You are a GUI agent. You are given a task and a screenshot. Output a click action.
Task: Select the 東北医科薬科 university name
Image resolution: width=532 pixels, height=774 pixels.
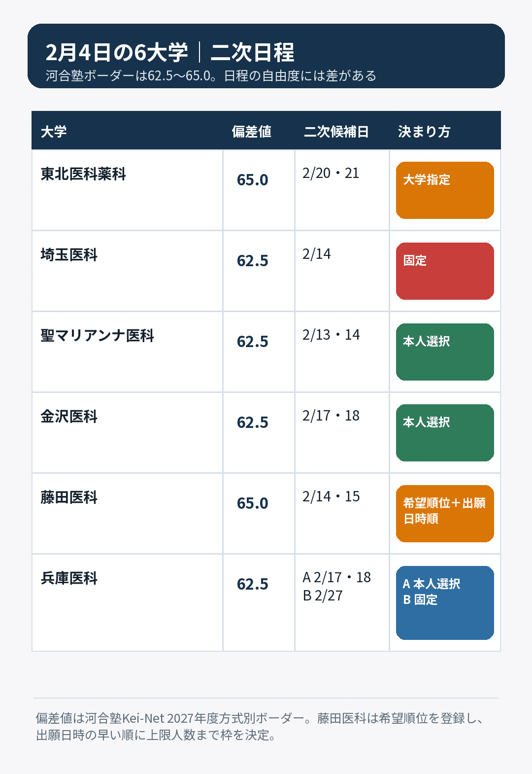pyautogui.click(x=83, y=174)
